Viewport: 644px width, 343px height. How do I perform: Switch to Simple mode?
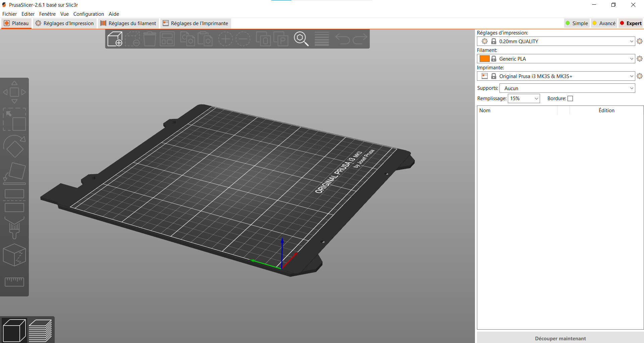577,23
